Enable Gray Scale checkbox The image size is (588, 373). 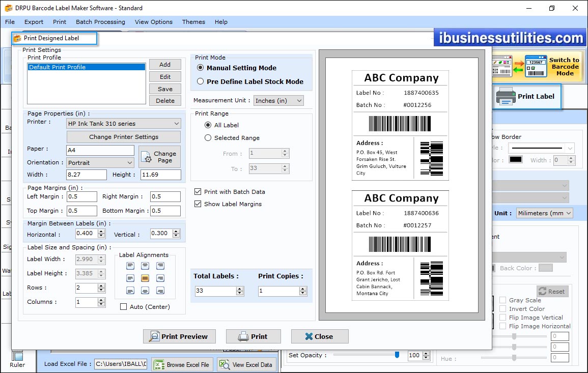(x=502, y=300)
